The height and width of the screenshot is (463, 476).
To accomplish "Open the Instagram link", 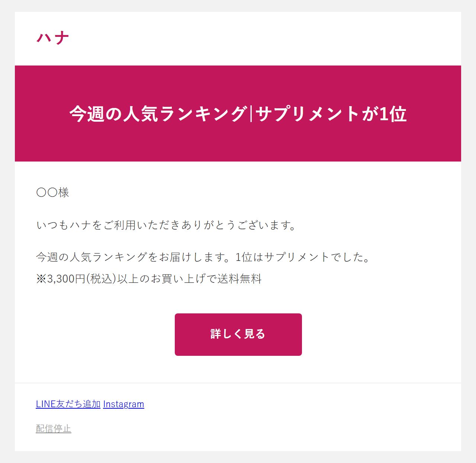I will point(123,404).
